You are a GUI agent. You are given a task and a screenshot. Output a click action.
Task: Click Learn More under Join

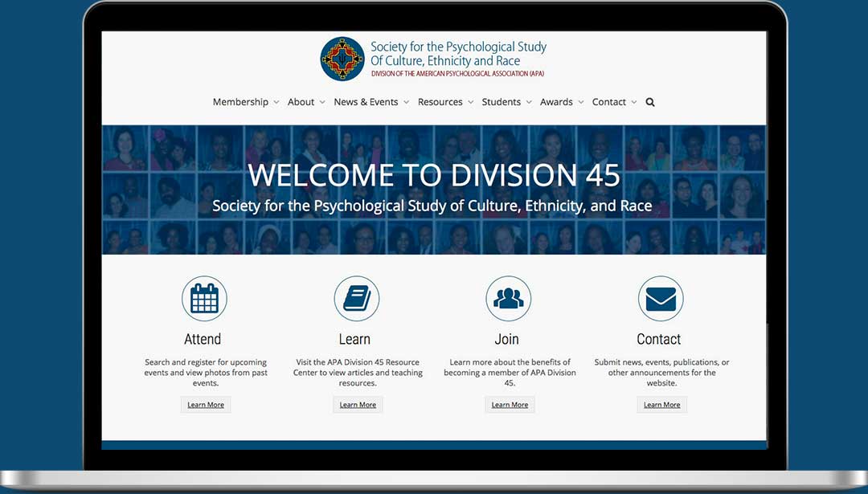510,405
